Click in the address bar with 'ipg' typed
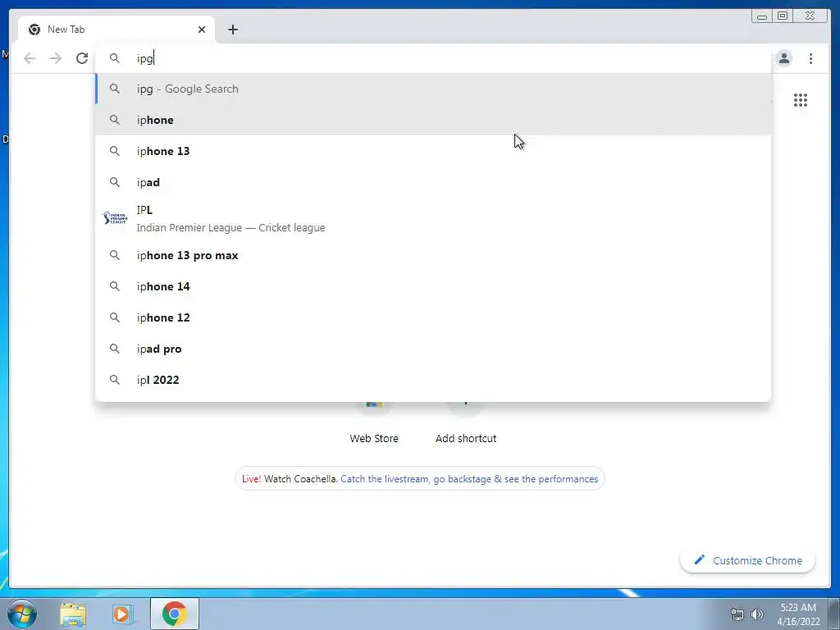 pos(433,58)
